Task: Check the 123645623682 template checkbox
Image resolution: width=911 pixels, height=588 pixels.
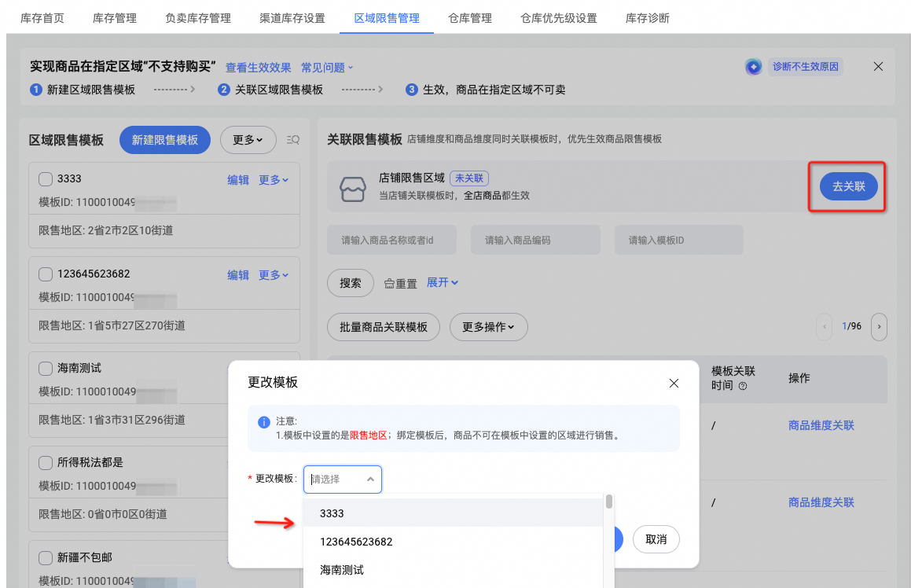Action: [x=46, y=274]
